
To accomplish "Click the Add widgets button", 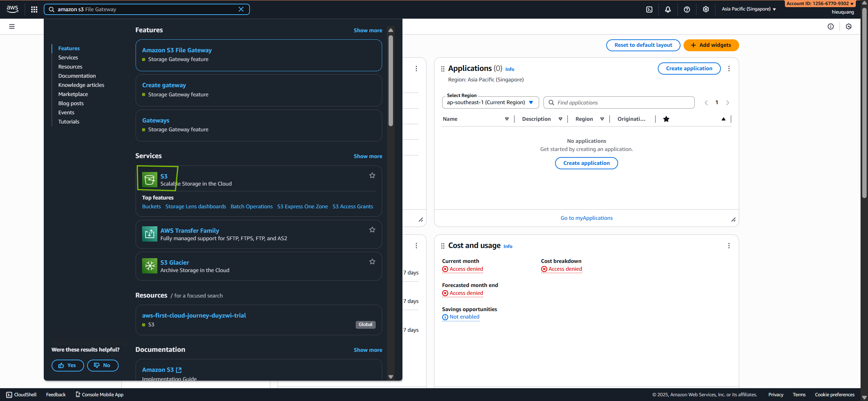I will (x=711, y=45).
